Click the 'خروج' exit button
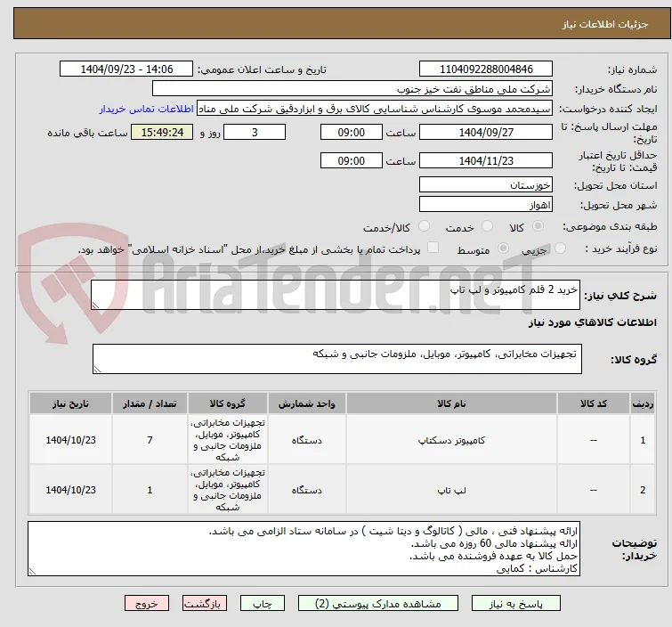672x627 pixels. [147, 604]
